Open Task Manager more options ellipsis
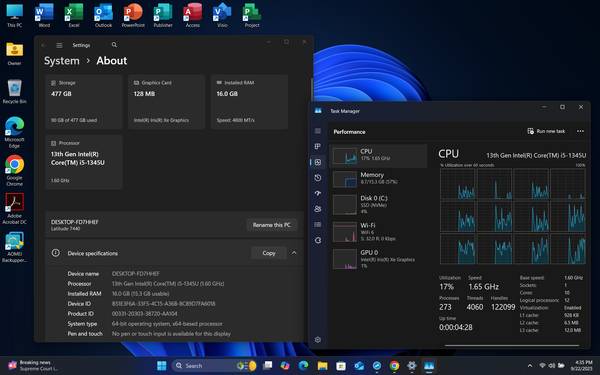Viewport: 600px width, 375px height. 580,131
